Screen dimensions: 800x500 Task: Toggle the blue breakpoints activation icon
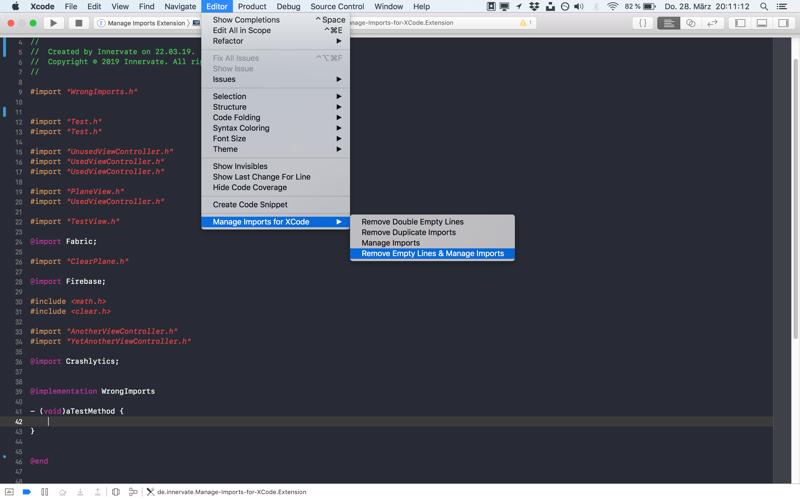click(x=27, y=492)
